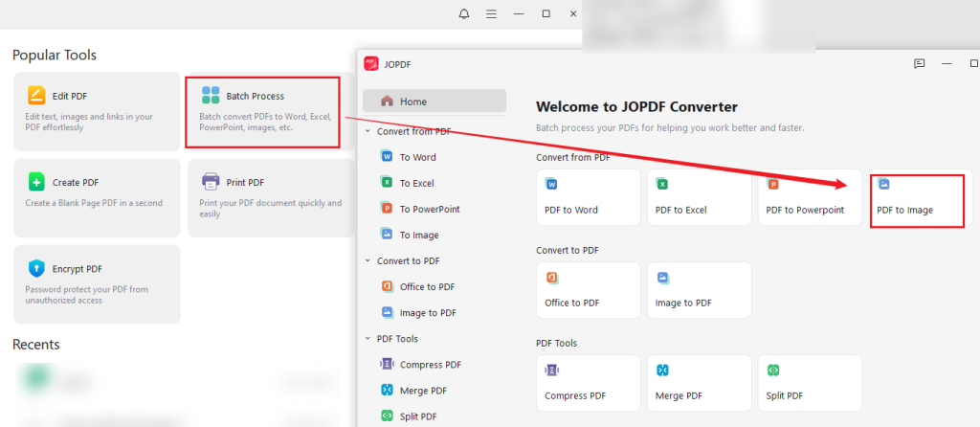Click To Image icon in sidebar
This screenshot has height=427, width=980.
387,235
